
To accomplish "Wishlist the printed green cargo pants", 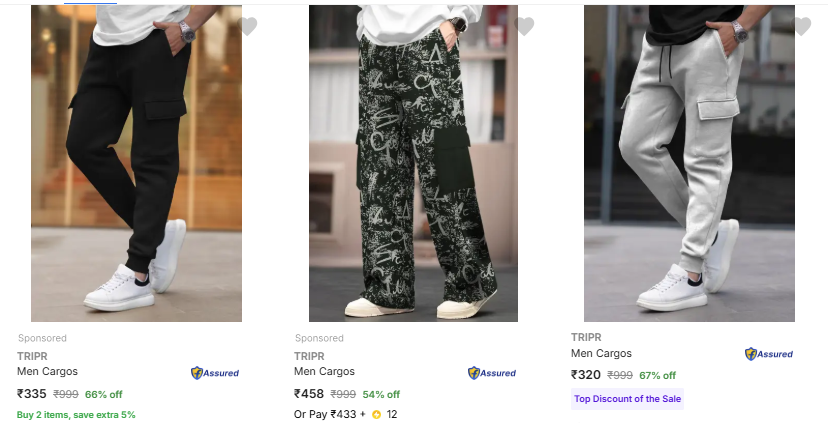I will pos(524,26).
